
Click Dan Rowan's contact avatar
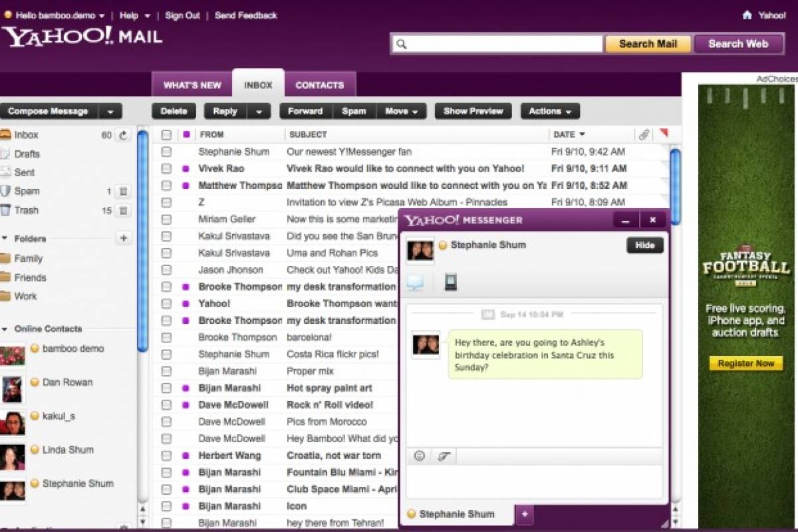click(13, 390)
